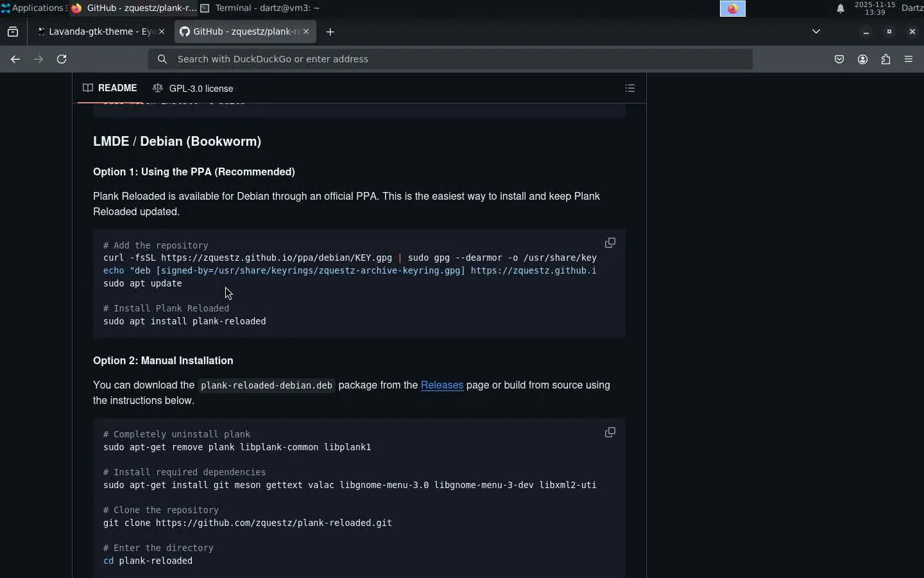Image resolution: width=924 pixels, height=578 pixels.
Task: Select the GitHub zquestz/plank browser tab
Action: point(244,31)
